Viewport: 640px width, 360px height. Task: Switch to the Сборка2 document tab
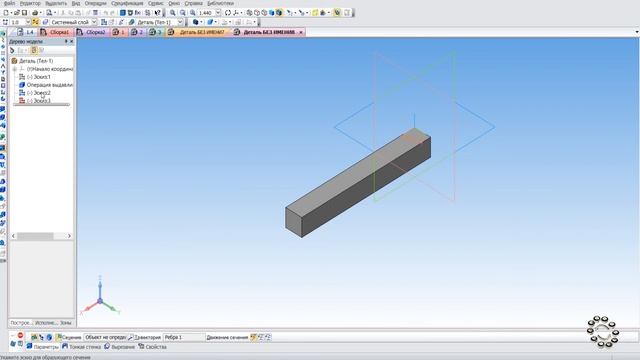coord(91,32)
